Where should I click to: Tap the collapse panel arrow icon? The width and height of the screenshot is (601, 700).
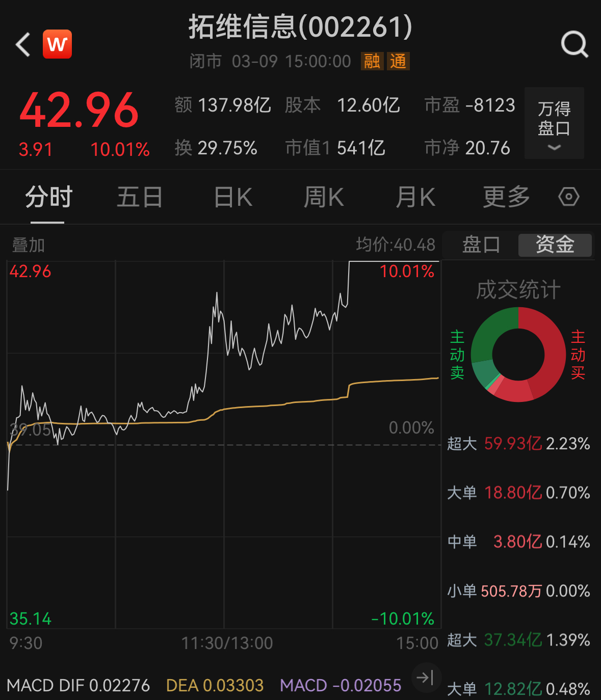(x=425, y=678)
